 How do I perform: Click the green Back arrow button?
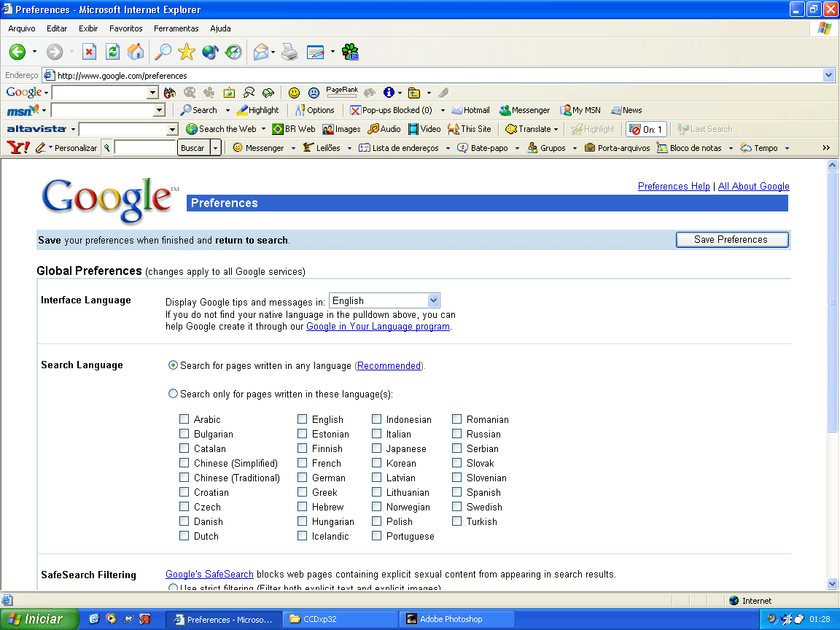(x=17, y=52)
